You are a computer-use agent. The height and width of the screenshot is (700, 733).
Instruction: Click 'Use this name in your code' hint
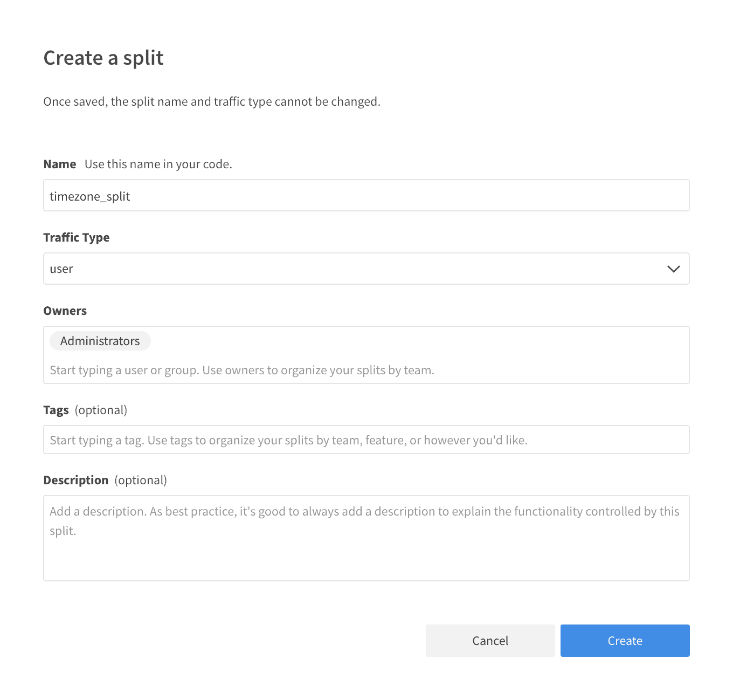coord(158,164)
